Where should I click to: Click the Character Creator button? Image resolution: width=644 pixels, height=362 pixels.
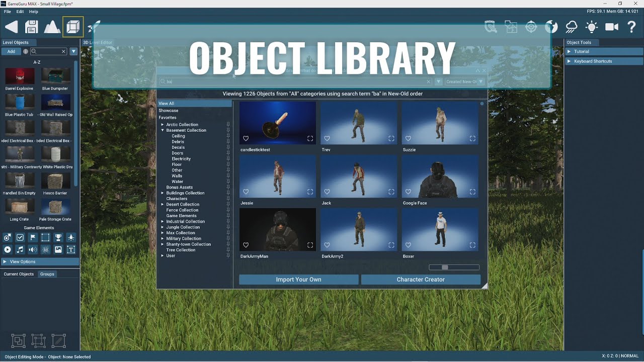pos(421,280)
